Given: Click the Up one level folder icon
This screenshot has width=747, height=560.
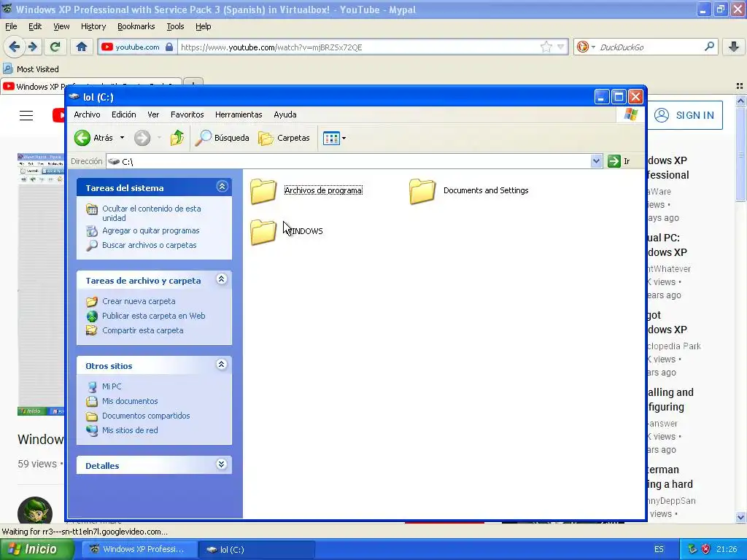Looking at the screenshot, I should point(177,138).
